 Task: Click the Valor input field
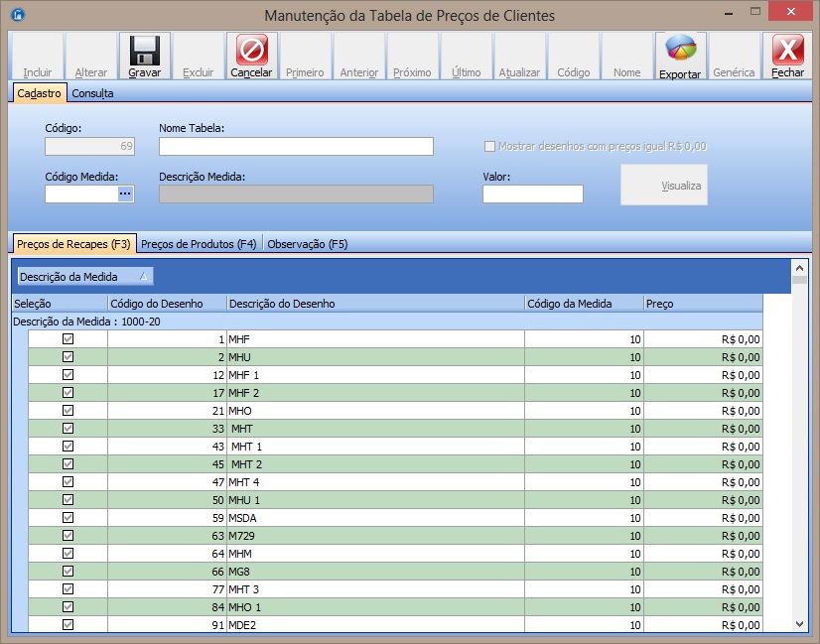click(532, 194)
